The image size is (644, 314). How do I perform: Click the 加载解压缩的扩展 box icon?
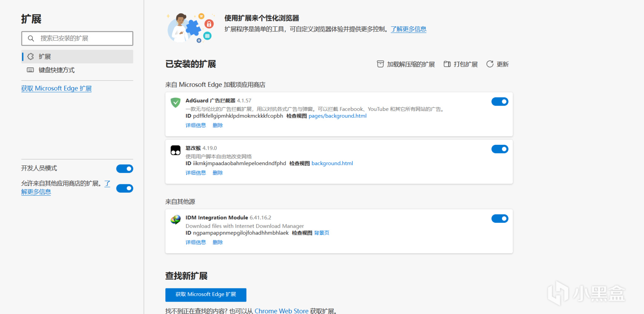[x=380, y=64]
